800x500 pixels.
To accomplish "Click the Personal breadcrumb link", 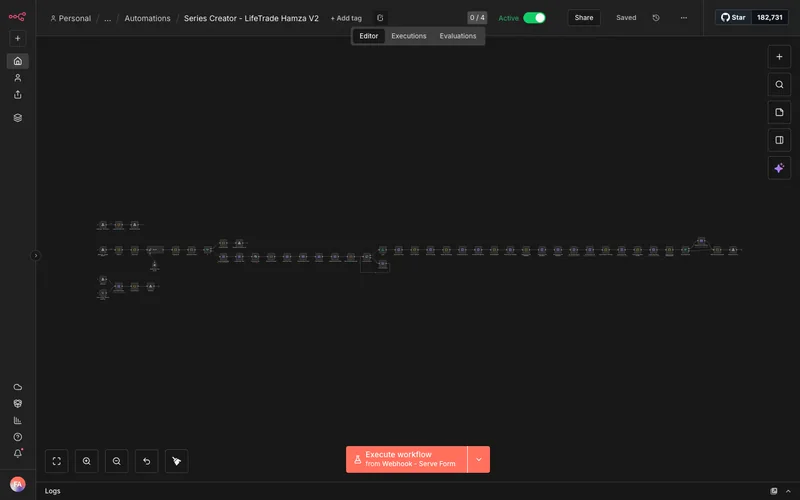I will (70, 18).
